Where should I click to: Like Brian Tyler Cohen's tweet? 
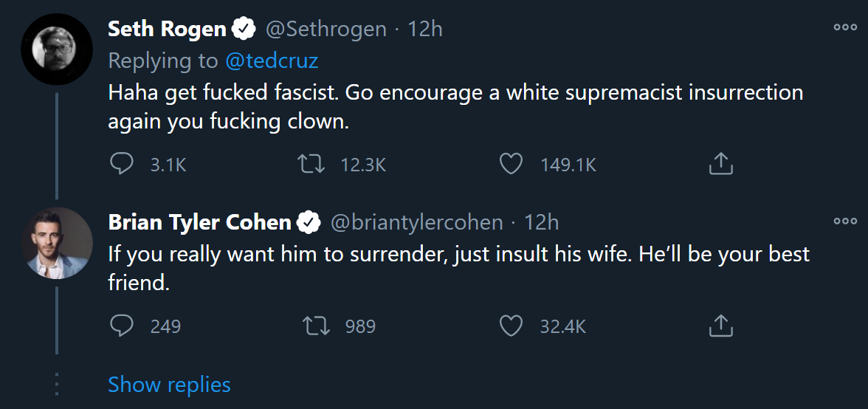tap(511, 326)
